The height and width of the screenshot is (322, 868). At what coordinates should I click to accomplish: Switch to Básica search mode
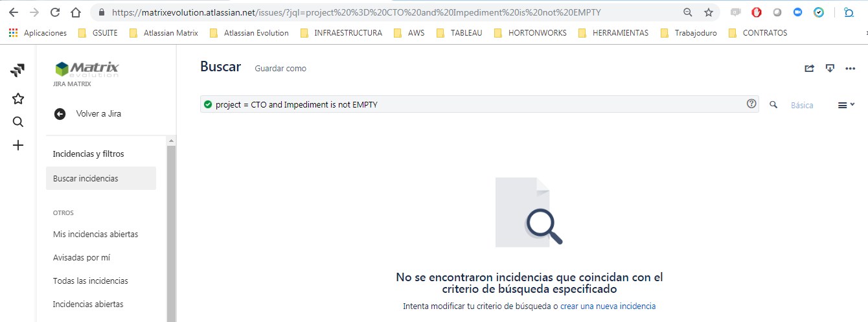click(x=802, y=105)
